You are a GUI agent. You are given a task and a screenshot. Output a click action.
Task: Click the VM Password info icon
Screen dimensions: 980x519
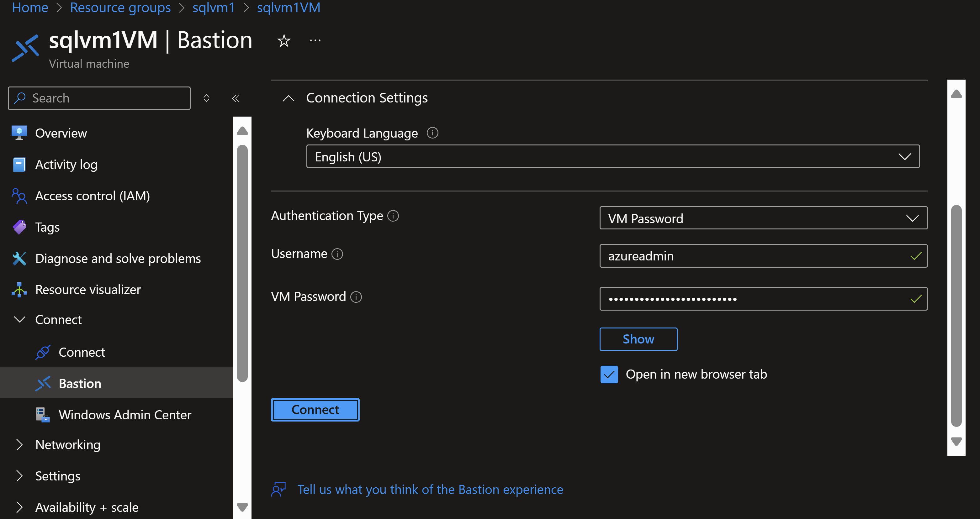pyautogui.click(x=356, y=297)
